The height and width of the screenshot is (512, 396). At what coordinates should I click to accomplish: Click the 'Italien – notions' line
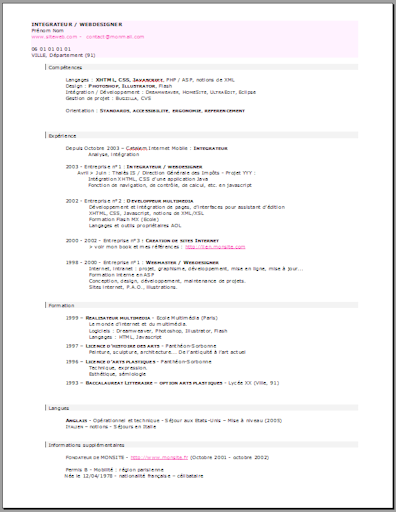coord(111,427)
